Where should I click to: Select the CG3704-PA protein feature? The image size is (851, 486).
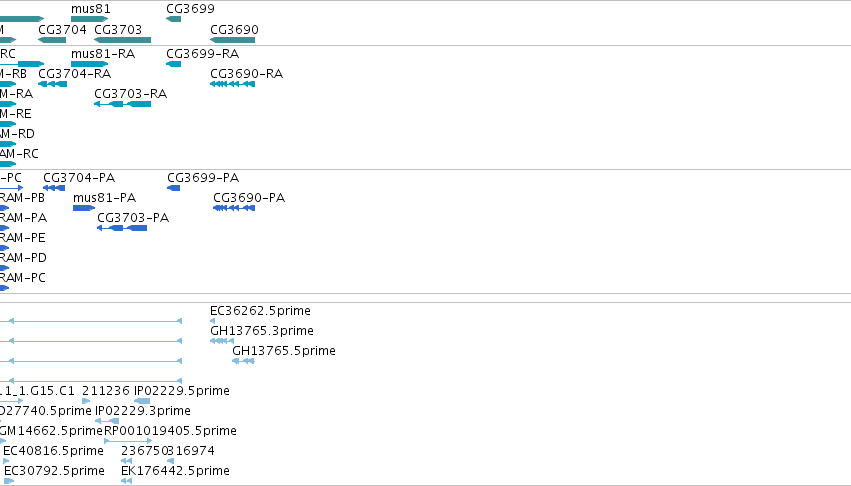(54, 188)
